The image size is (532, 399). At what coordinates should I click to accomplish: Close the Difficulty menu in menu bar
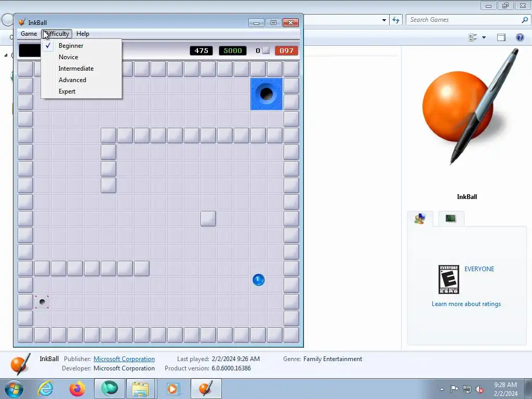pos(57,34)
